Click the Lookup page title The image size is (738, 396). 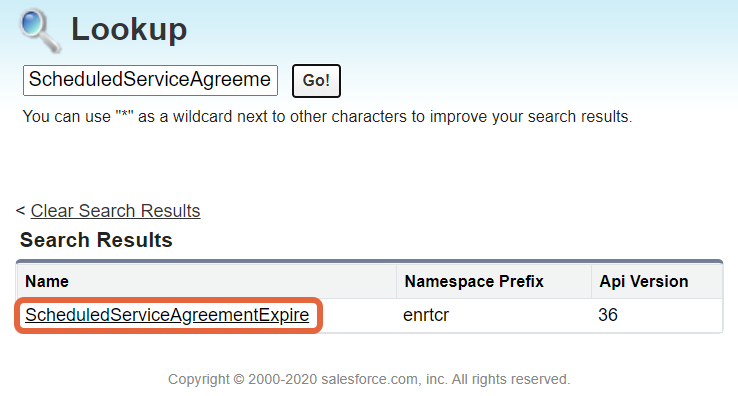(129, 30)
